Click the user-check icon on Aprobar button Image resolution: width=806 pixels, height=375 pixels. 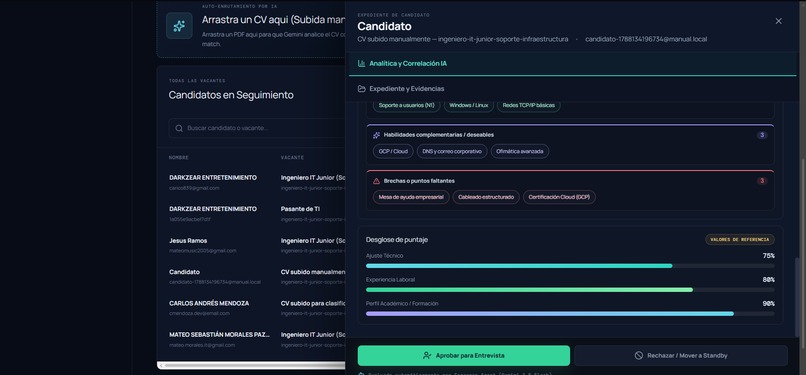[427, 355]
